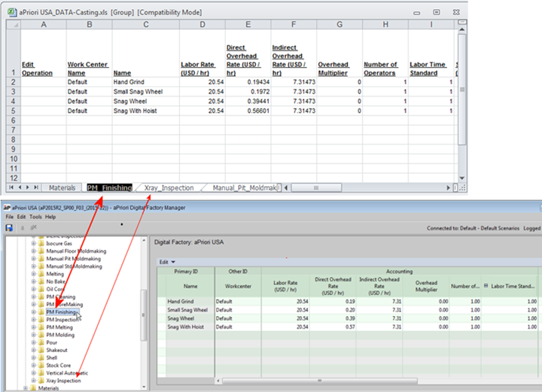Screen dimensions: 542x392
Task: Click the first-sheet navigation arrow in Excel
Action: tap(11, 187)
